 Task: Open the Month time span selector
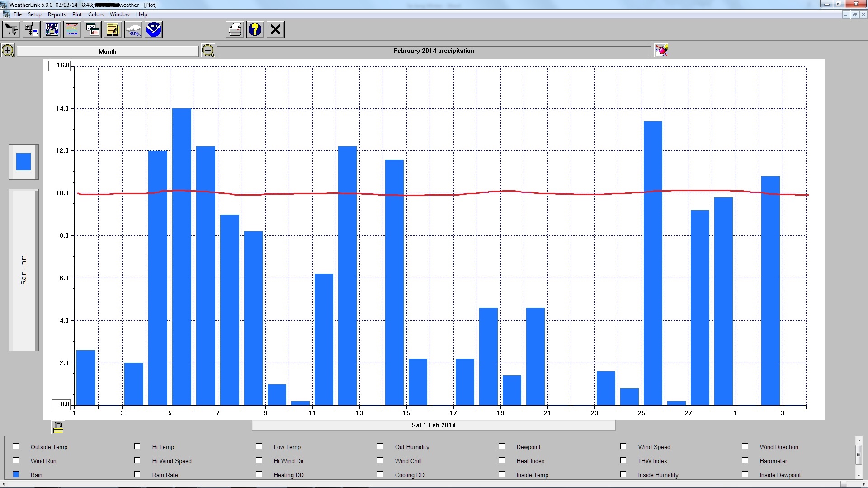click(x=108, y=52)
